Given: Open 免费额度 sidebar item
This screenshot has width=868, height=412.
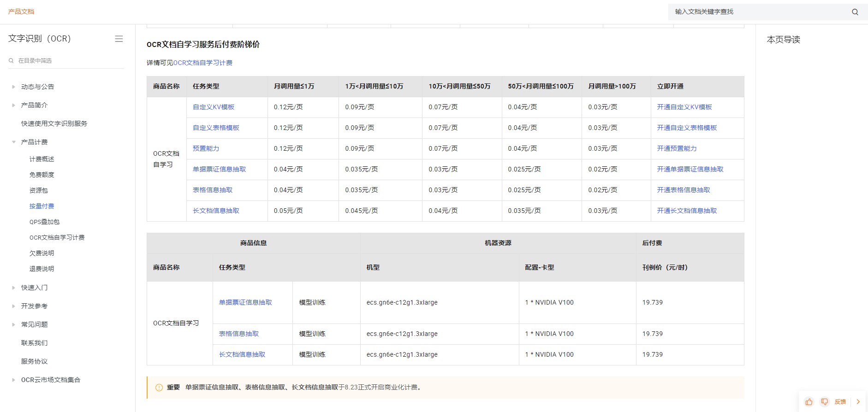Looking at the screenshot, I should [42, 175].
